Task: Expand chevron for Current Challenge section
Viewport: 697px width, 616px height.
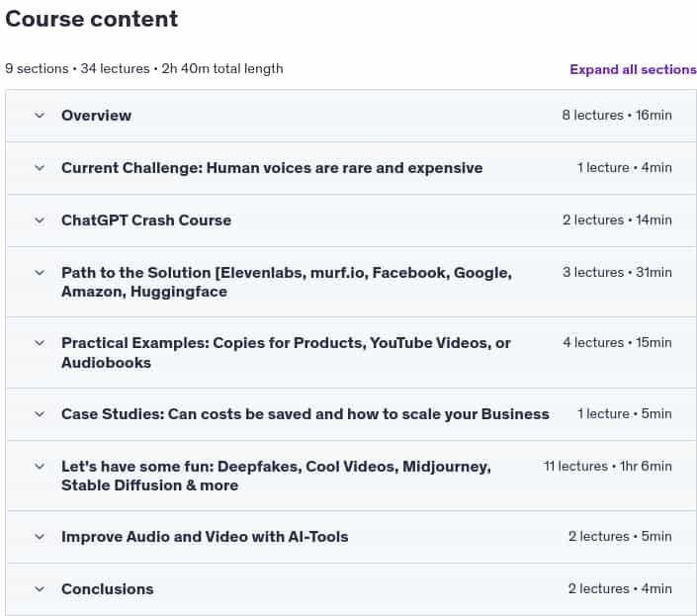Action: point(40,167)
